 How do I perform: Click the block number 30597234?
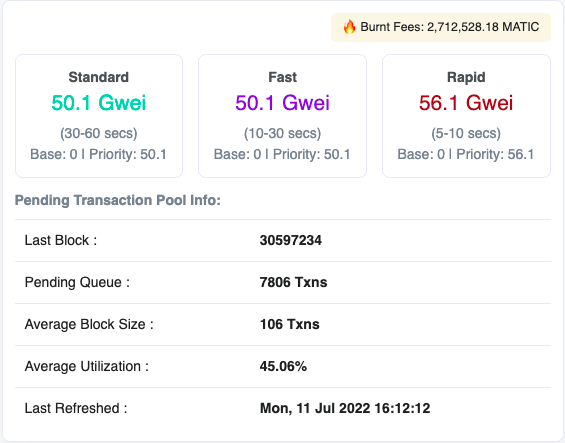tap(291, 240)
